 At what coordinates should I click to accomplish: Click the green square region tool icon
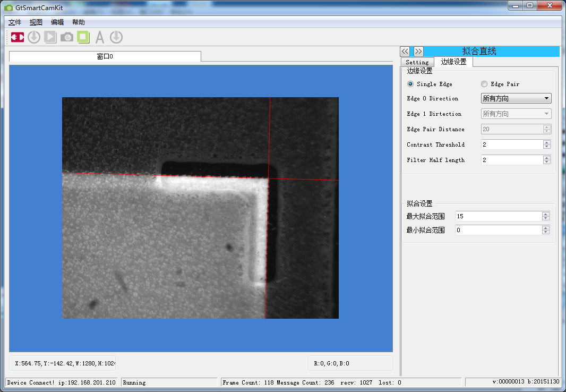tap(83, 37)
